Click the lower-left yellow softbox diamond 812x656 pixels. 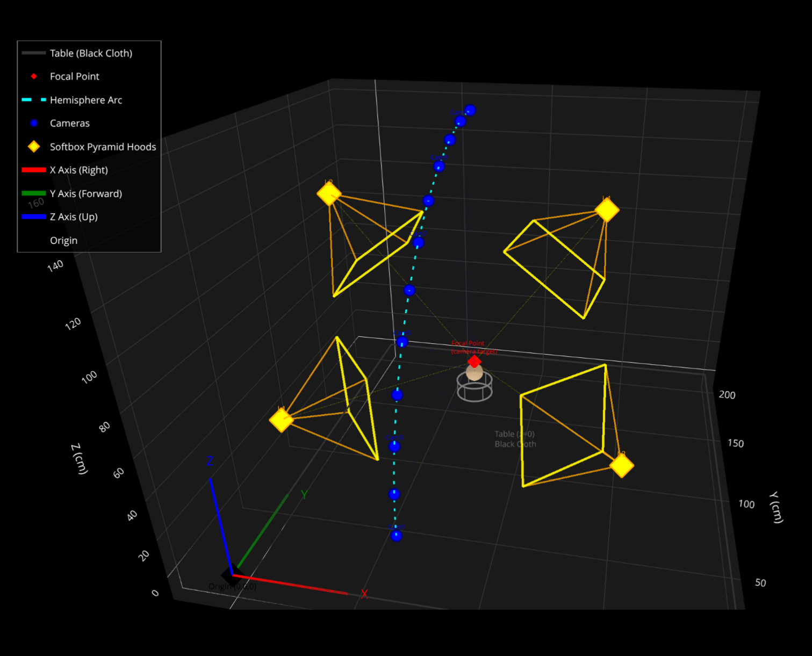tap(281, 420)
